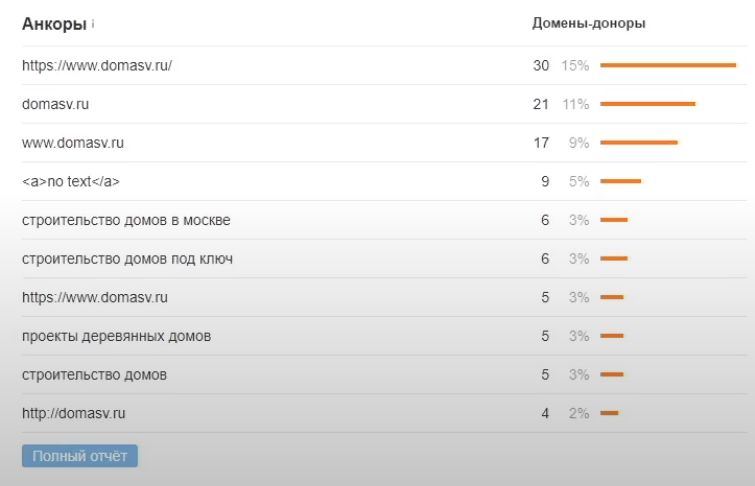Click donor count 21 for domasv.ru
This screenshot has height=486, width=755.
541,104
